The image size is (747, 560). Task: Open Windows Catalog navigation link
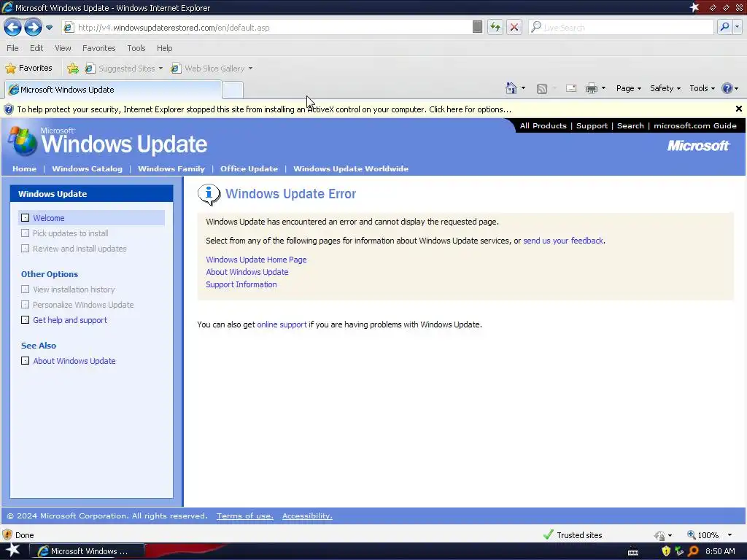pyautogui.click(x=88, y=168)
